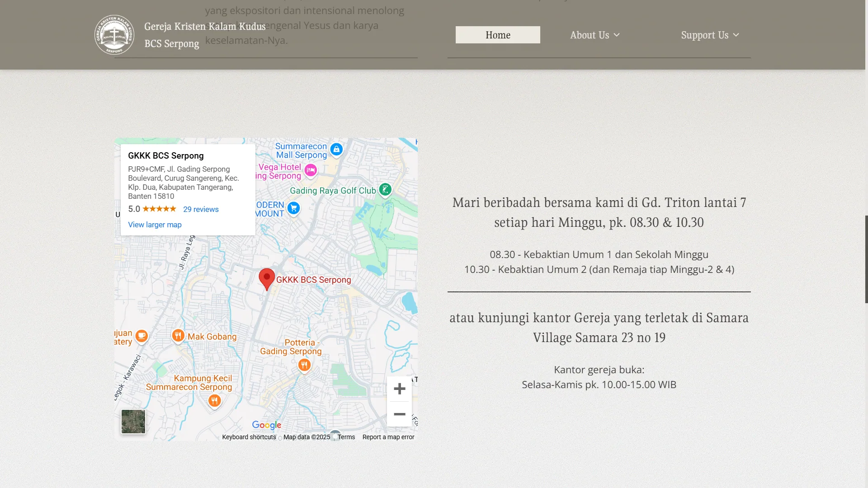Click the Gading Raya Golf Club pin

tap(385, 190)
